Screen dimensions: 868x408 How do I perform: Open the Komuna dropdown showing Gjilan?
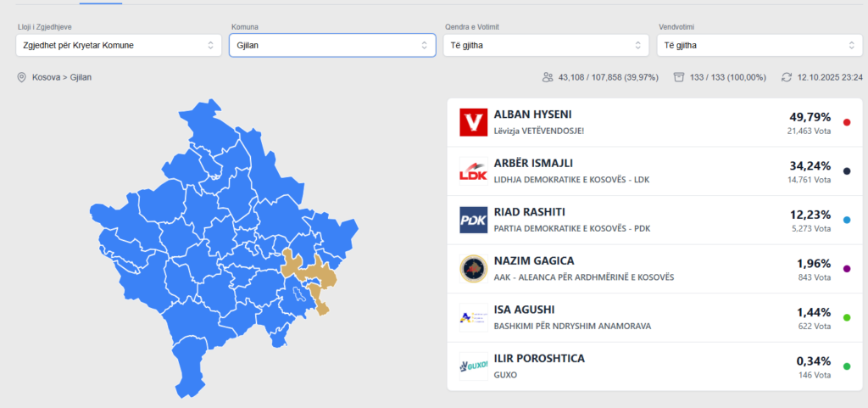pos(332,45)
